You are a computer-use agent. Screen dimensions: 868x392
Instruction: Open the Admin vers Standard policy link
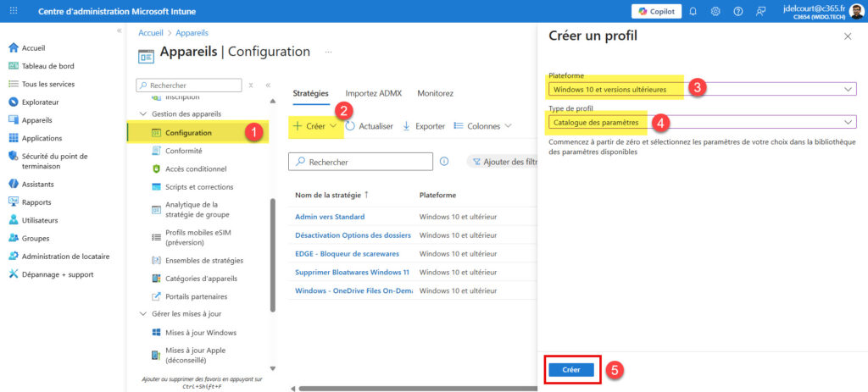[330, 217]
